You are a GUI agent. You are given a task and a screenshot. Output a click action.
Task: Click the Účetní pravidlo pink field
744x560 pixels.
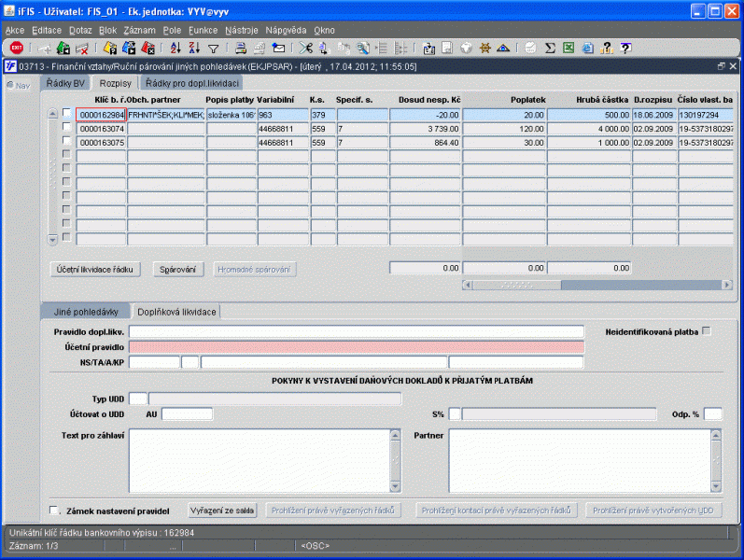click(357, 346)
